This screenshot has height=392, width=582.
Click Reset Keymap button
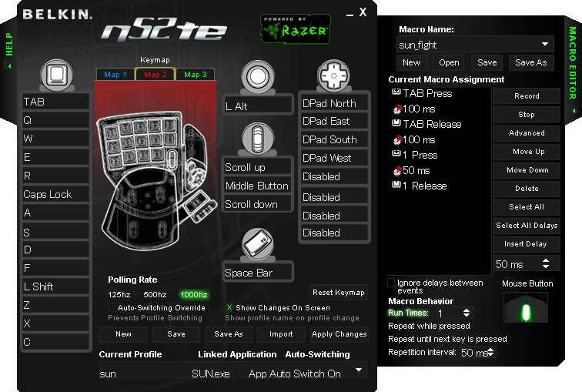pyautogui.click(x=339, y=293)
